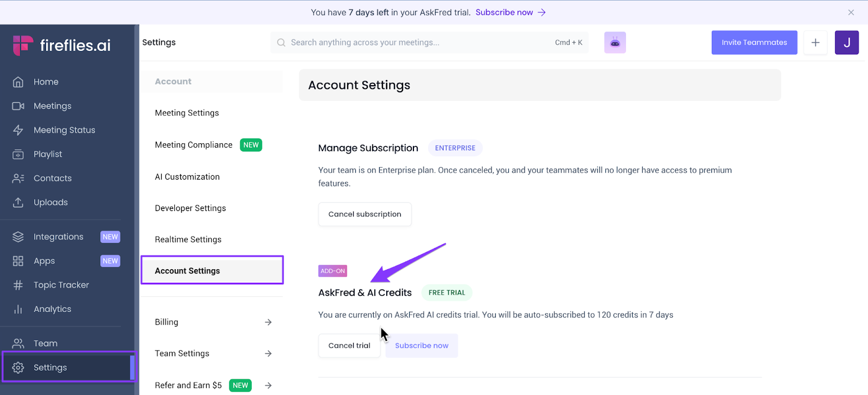Dismiss the AskFred trial banner
868x395 pixels.
pos(851,12)
